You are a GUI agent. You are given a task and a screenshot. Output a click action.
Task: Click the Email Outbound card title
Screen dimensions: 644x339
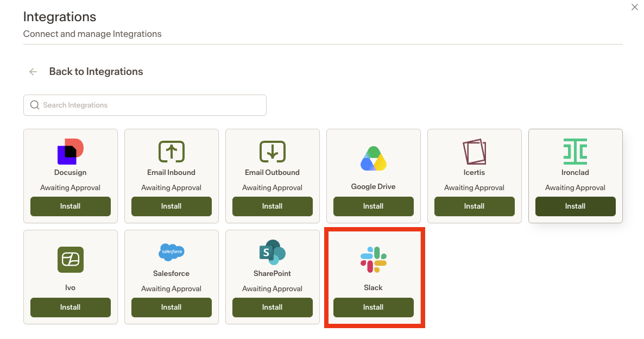[x=272, y=173]
